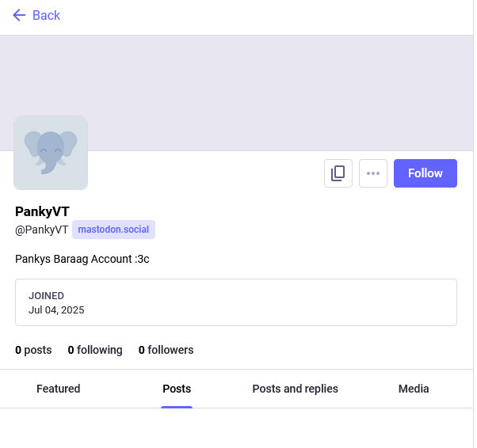477x448 pixels.
Task: Open the Media tab
Action: [x=414, y=389]
